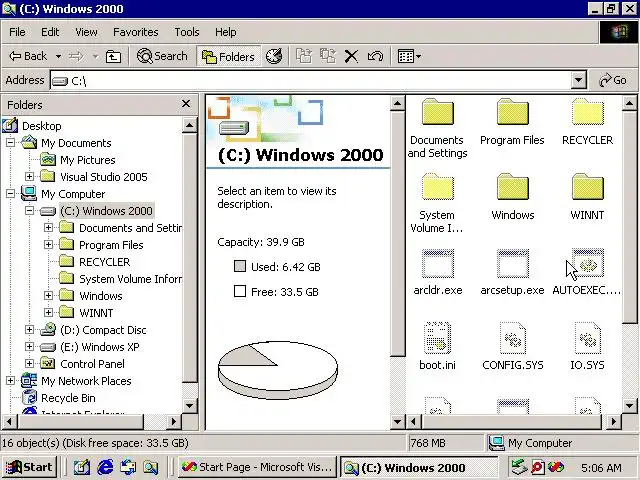Toggle the Folders pane toolbar button

point(228,56)
